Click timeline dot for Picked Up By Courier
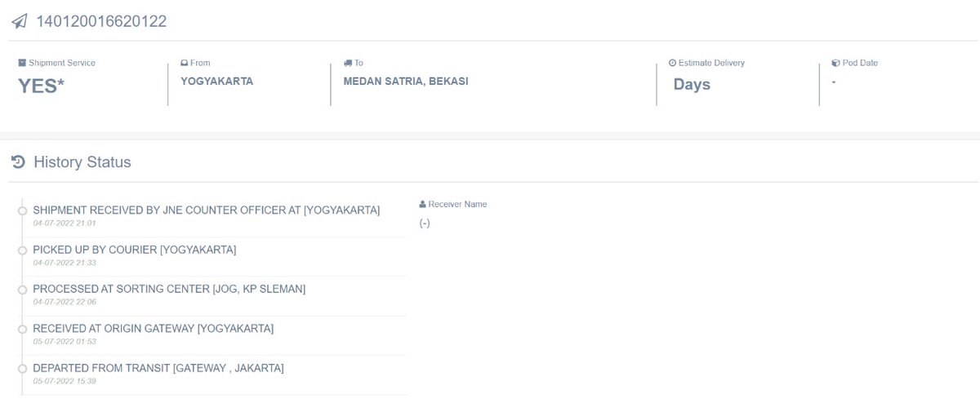The height and width of the screenshot is (412, 980). (x=22, y=250)
